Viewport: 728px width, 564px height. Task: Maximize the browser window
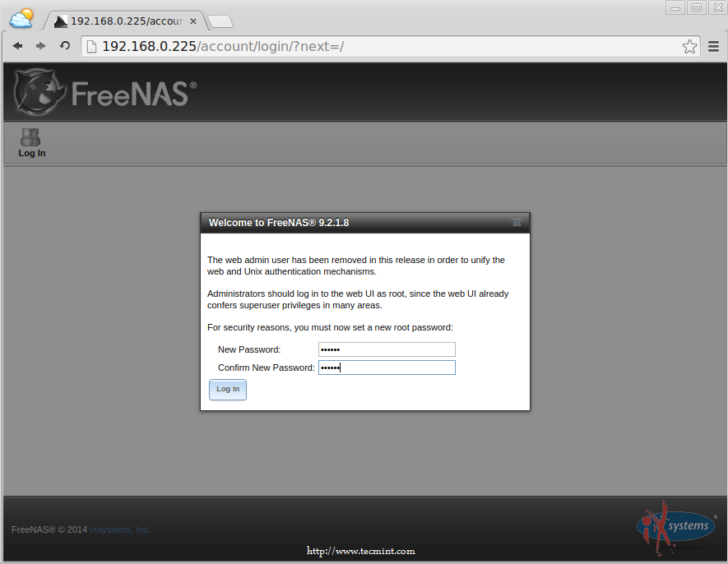click(697, 7)
